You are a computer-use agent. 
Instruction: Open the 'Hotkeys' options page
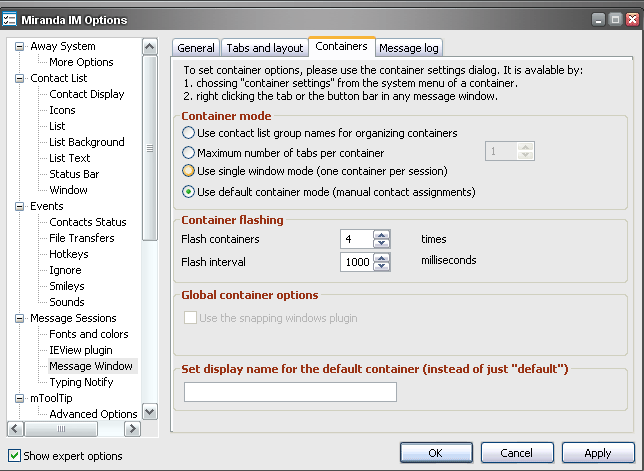pos(69,255)
